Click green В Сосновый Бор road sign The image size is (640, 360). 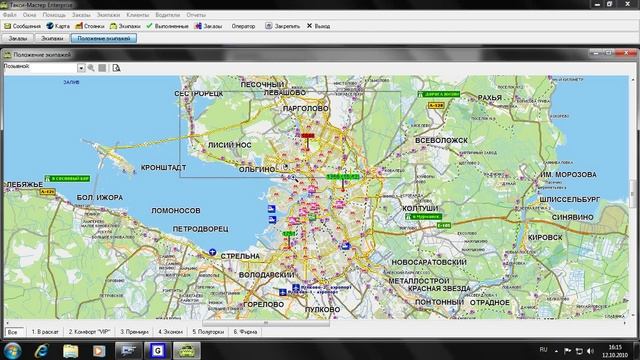(67, 178)
